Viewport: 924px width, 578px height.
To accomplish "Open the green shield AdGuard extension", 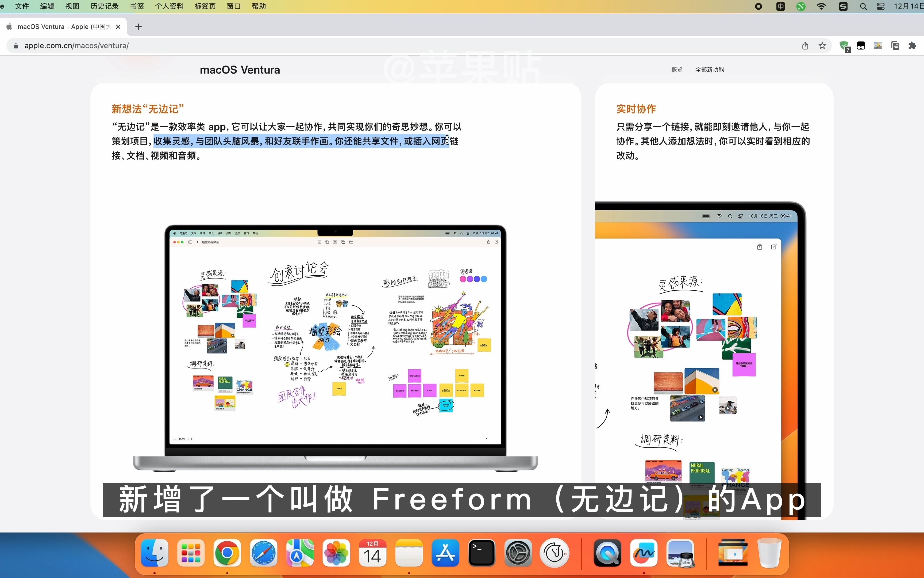I will [x=845, y=46].
